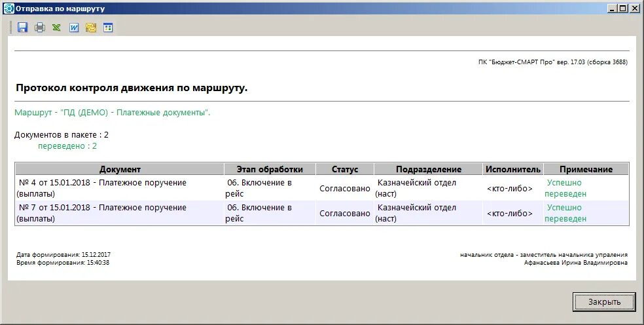Save the protocol with the floppy icon
This screenshot has height=325, width=644.
[22, 28]
